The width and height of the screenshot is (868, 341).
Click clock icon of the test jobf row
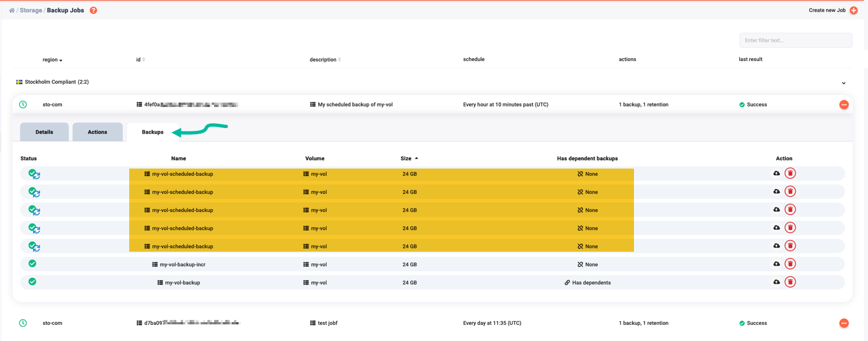(x=23, y=323)
